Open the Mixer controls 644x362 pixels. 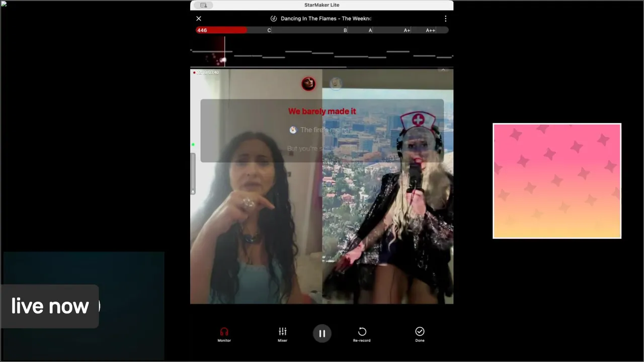[x=282, y=334]
